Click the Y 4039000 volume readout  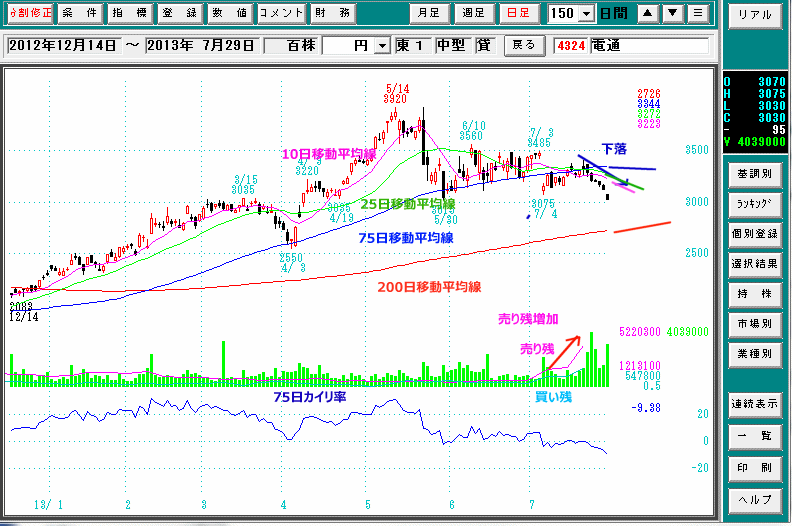755,142
